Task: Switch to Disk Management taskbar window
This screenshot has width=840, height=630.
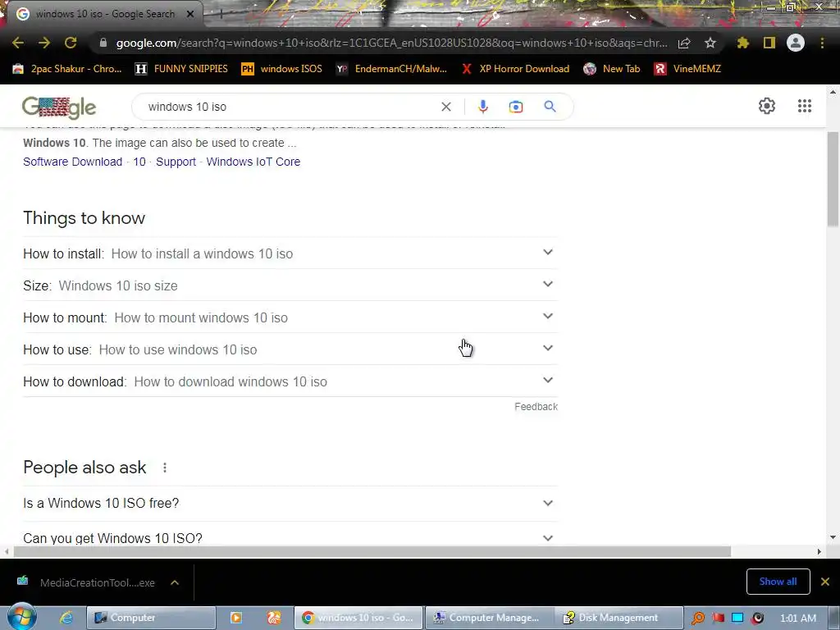Action: coord(619,618)
